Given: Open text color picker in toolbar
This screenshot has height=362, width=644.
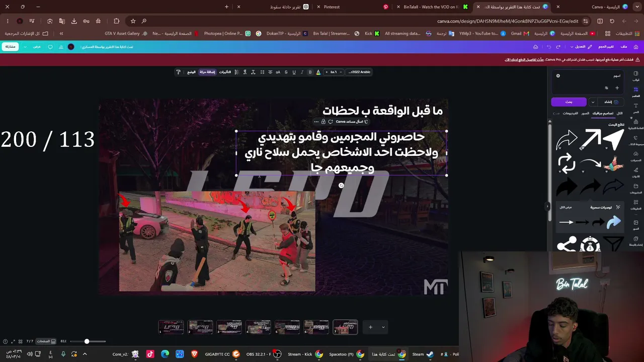Looking at the screenshot, I should point(318,72).
